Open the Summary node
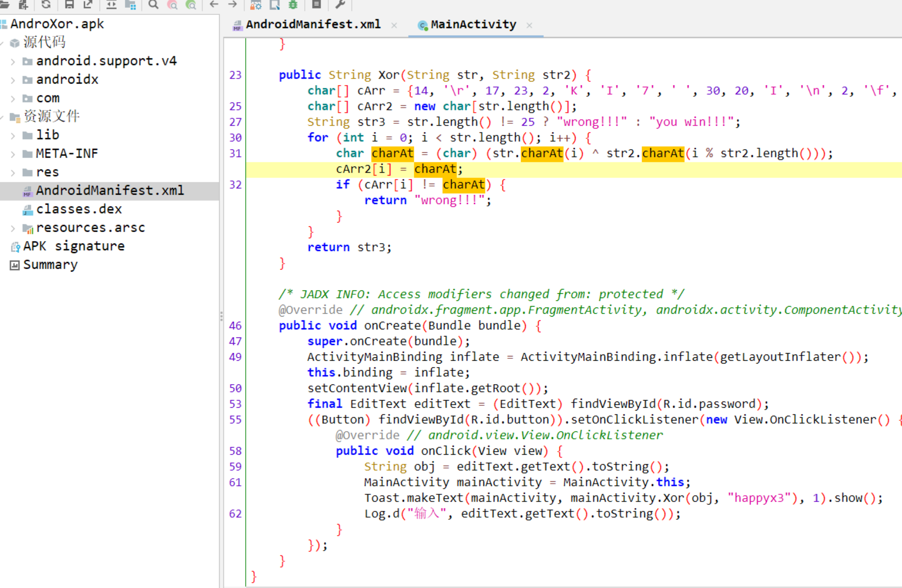The image size is (902, 588). coord(50,264)
